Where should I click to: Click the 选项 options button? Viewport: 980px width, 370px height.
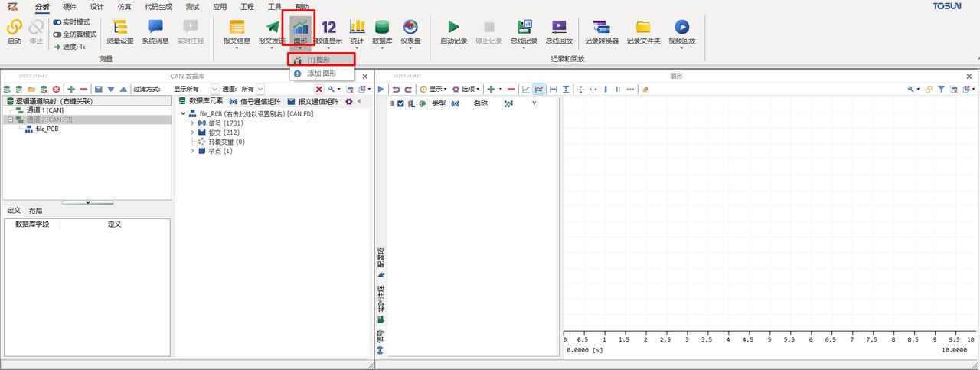pyautogui.click(x=465, y=90)
